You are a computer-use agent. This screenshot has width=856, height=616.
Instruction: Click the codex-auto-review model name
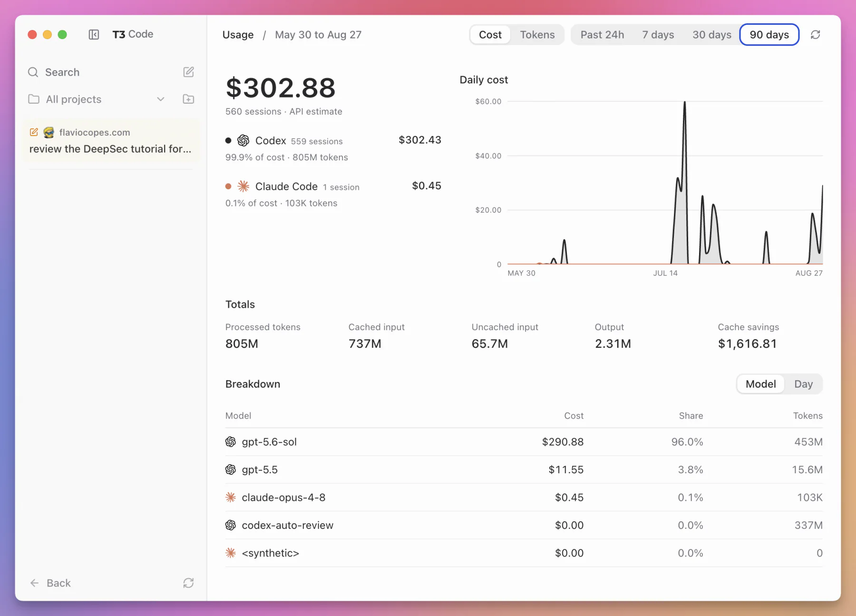click(x=287, y=525)
